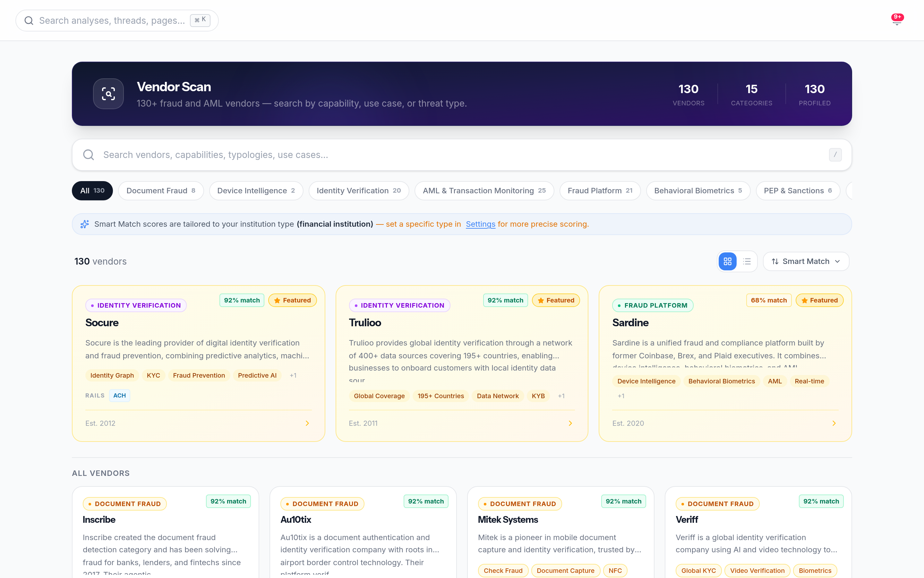Click the Real-time tag on Sardine

pos(809,381)
